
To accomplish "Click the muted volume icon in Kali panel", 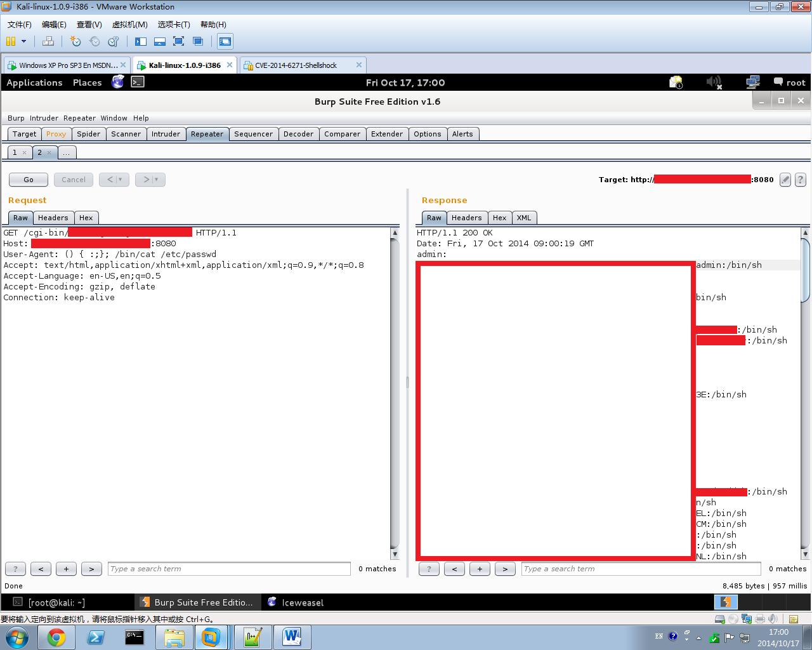I will (x=714, y=83).
